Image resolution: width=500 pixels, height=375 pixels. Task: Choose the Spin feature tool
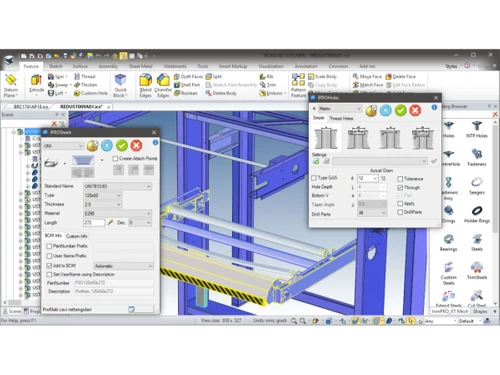[x=57, y=77]
